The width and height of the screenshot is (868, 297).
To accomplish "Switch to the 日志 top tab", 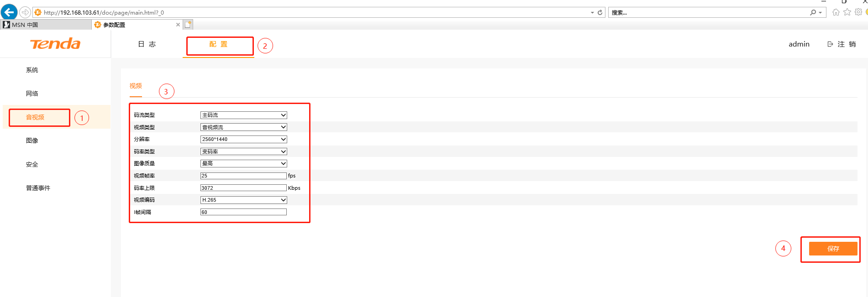I will pos(147,44).
